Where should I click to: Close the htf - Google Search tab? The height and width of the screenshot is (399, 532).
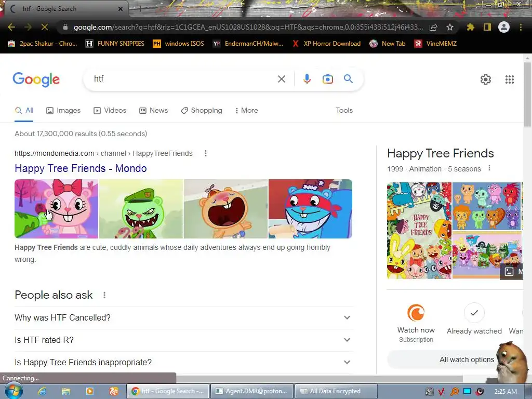121,9
